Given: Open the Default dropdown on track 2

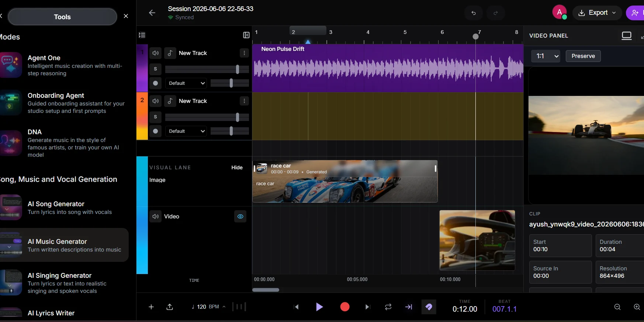Looking at the screenshot, I should click(186, 131).
